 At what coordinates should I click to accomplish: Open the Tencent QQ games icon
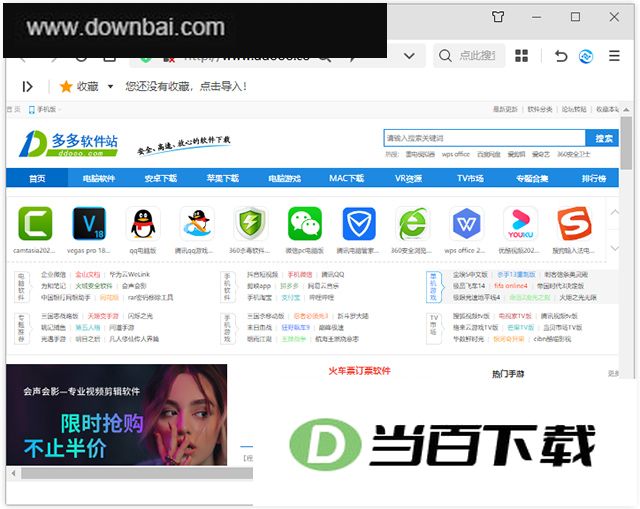pyautogui.click(x=197, y=224)
